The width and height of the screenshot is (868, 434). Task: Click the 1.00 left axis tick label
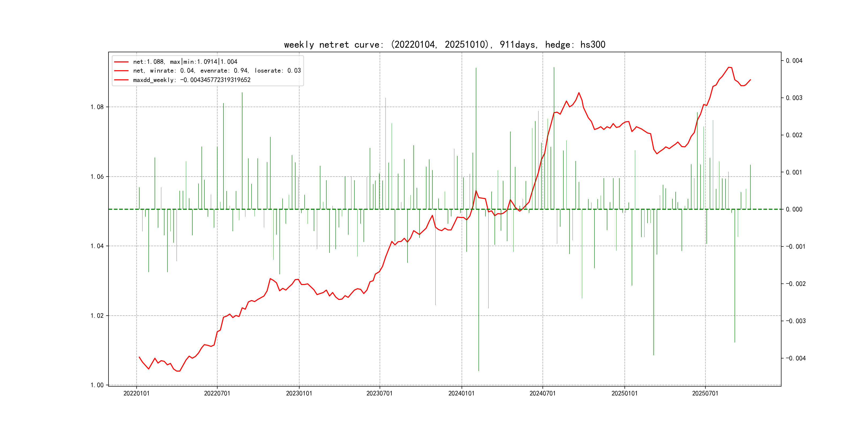(x=97, y=385)
